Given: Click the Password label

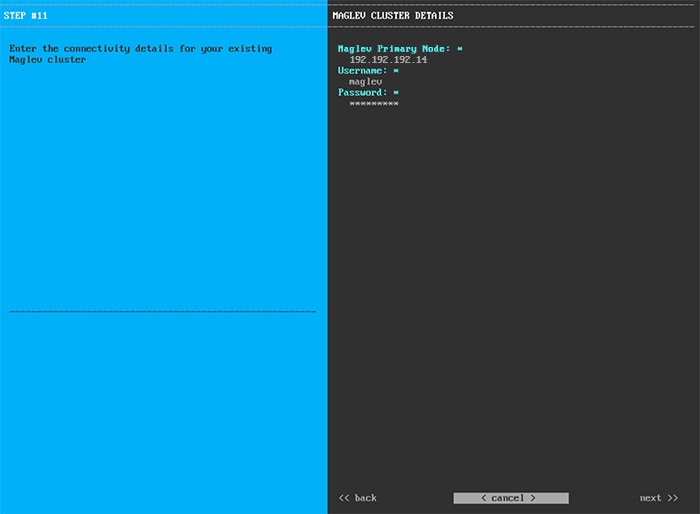Looking at the screenshot, I should pyautogui.click(x=362, y=92).
